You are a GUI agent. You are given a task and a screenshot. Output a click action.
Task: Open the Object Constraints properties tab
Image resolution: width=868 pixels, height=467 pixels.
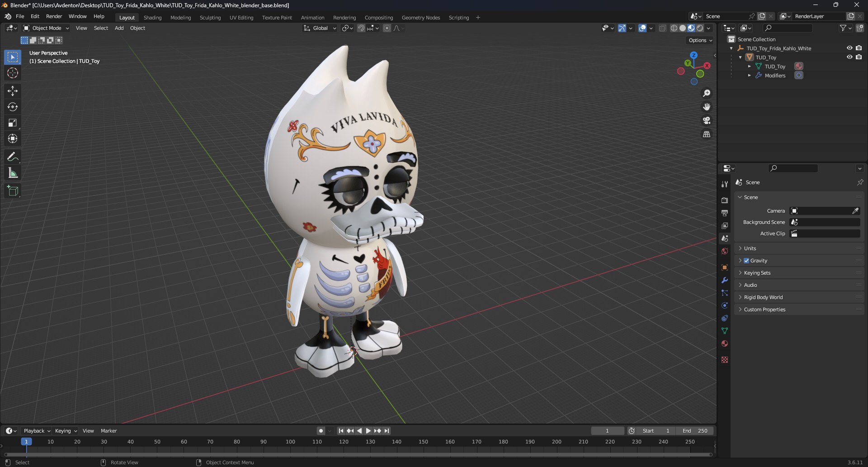tap(725, 318)
